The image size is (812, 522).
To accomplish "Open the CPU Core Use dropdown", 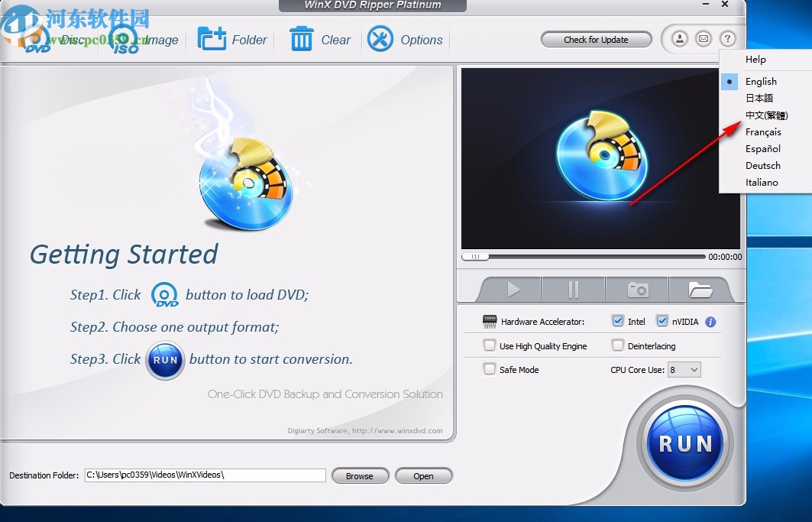I will 684,369.
